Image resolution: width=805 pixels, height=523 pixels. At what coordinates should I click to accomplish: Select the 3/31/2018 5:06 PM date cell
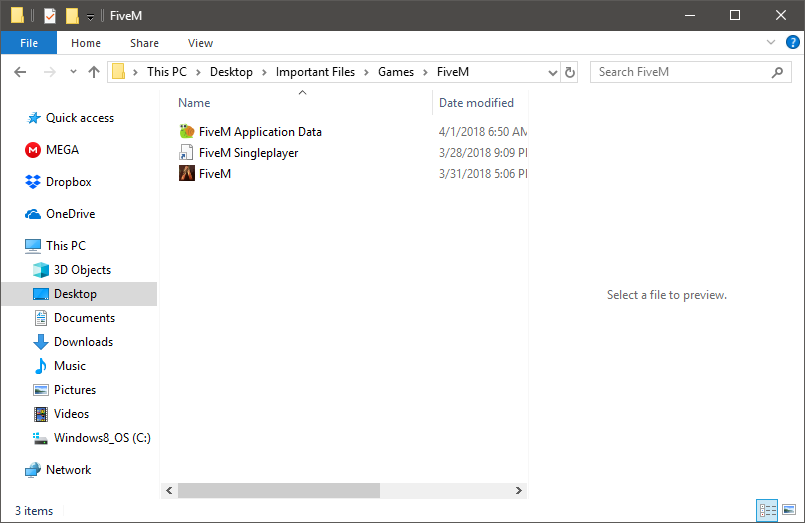tap(483, 174)
